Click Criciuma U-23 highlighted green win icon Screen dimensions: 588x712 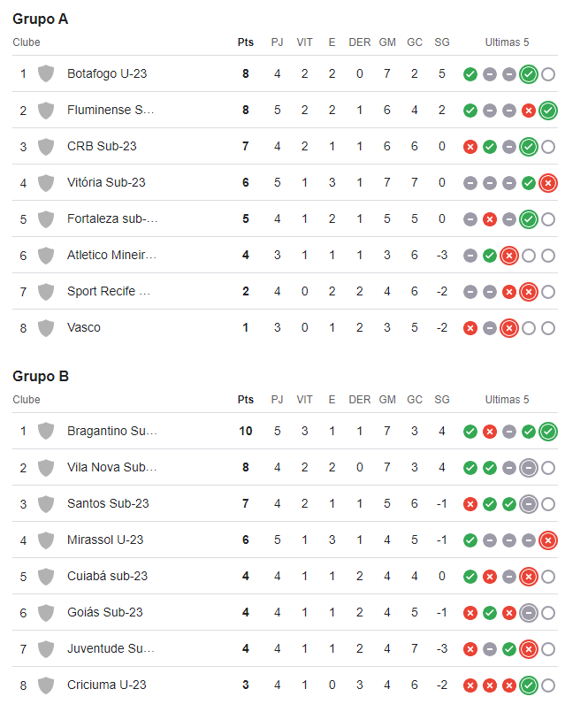[x=529, y=685]
